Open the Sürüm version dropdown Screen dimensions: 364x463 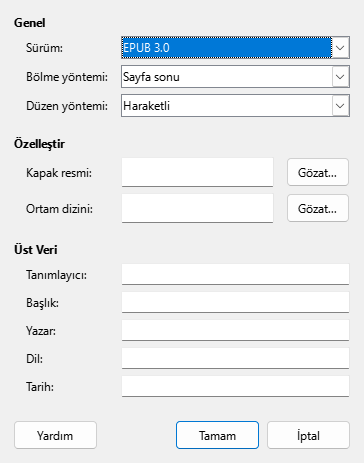click(x=235, y=48)
